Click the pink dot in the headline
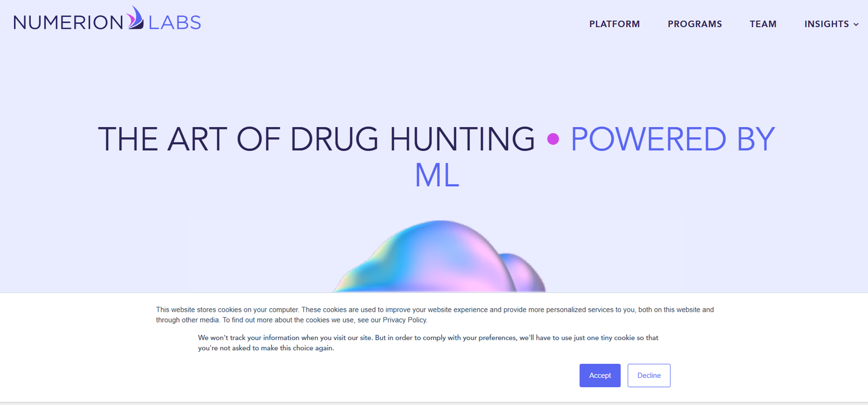The height and width of the screenshot is (405, 868). tap(553, 140)
